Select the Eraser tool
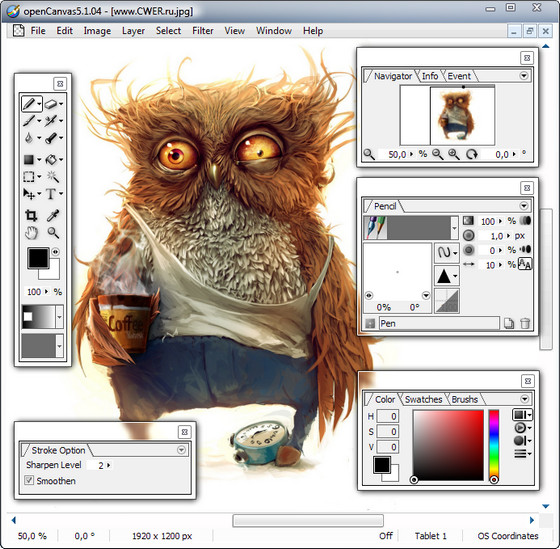 coord(51,104)
